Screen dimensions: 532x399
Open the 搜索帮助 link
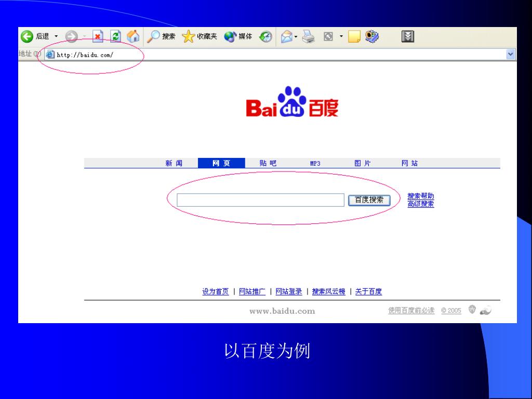point(421,196)
